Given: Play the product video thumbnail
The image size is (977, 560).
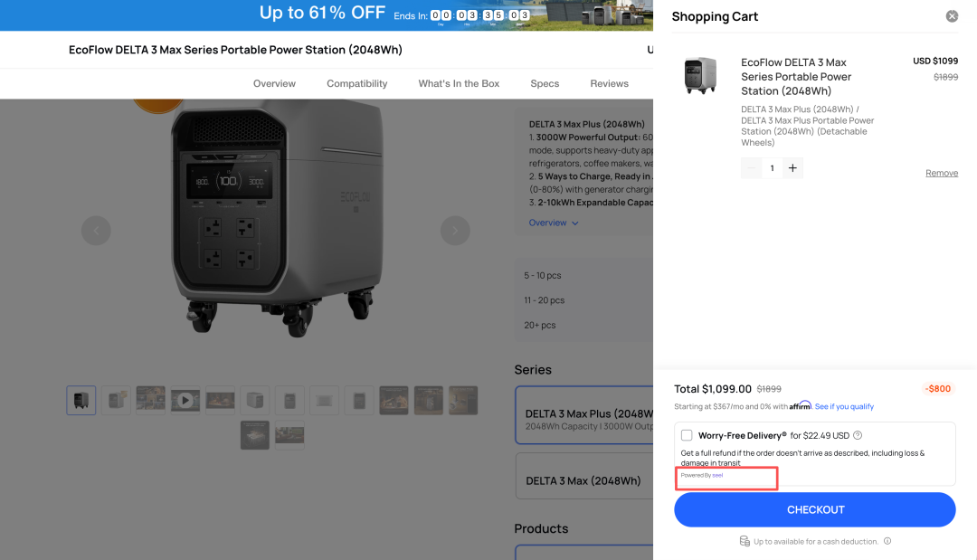Looking at the screenshot, I should click(185, 401).
